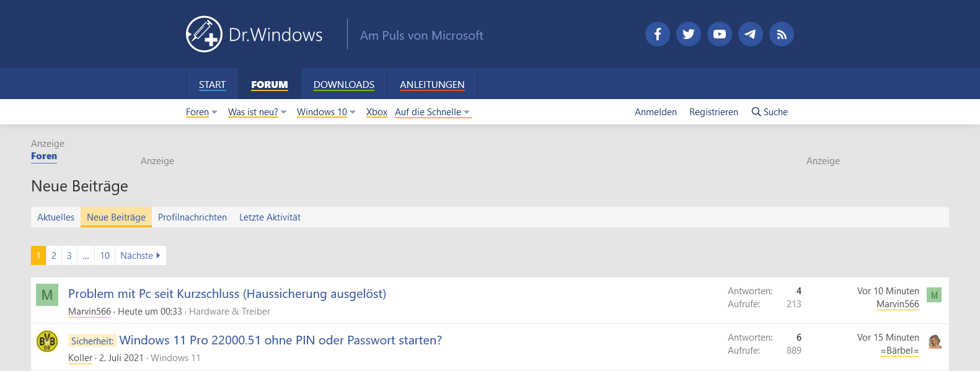Switch to the Letzte Aktivität tab
980x371 pixels.
click(270, 217)
